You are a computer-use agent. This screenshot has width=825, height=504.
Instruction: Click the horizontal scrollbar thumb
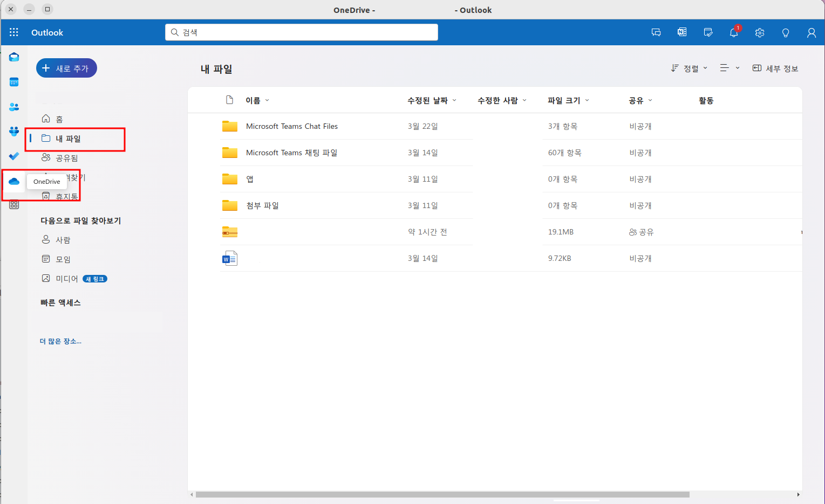click(442, 494)
